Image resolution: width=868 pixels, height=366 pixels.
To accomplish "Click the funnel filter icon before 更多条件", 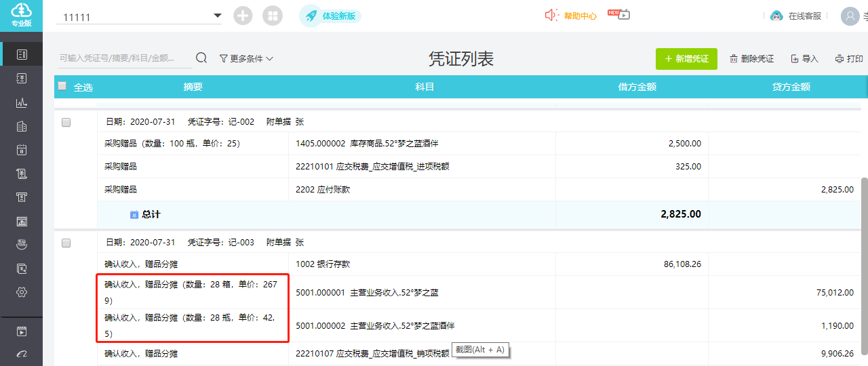I will pyautogui.click(x=223, y=59).
